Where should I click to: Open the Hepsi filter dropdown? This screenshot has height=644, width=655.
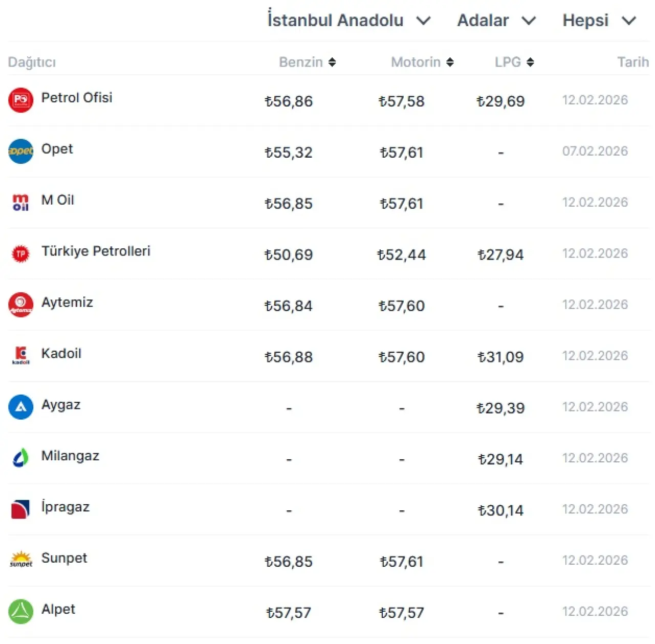click(599, 20)
